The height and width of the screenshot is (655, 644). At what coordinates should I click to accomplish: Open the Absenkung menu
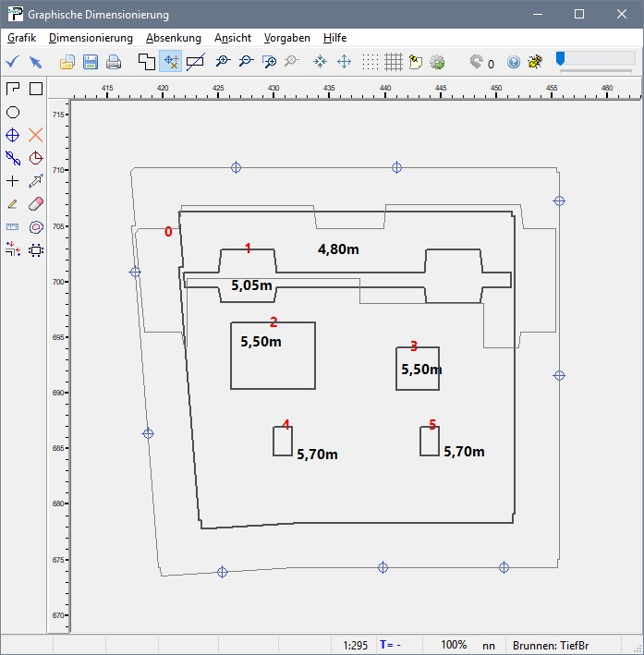click(x=174, y=38)
